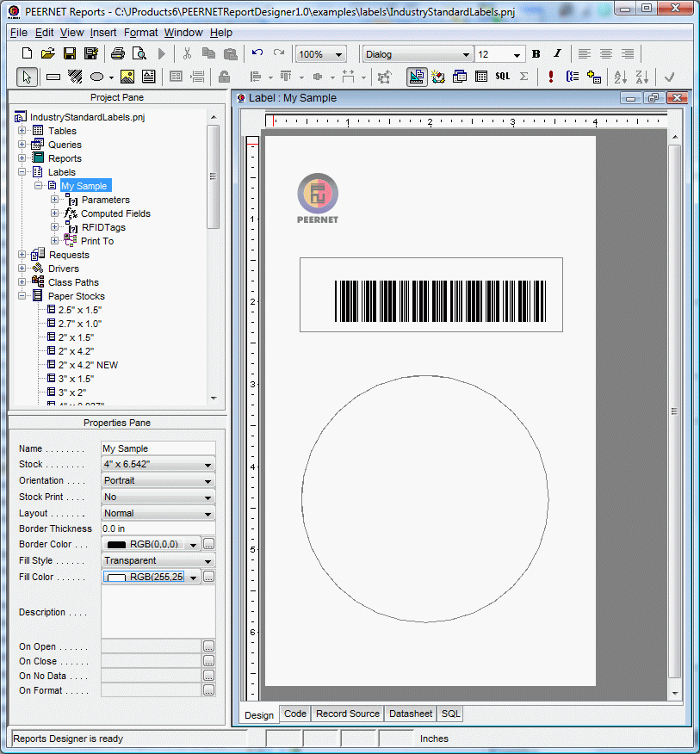The image size is (700, 754).
Task: Undo the last action
Action: click(x=257, y=54)
